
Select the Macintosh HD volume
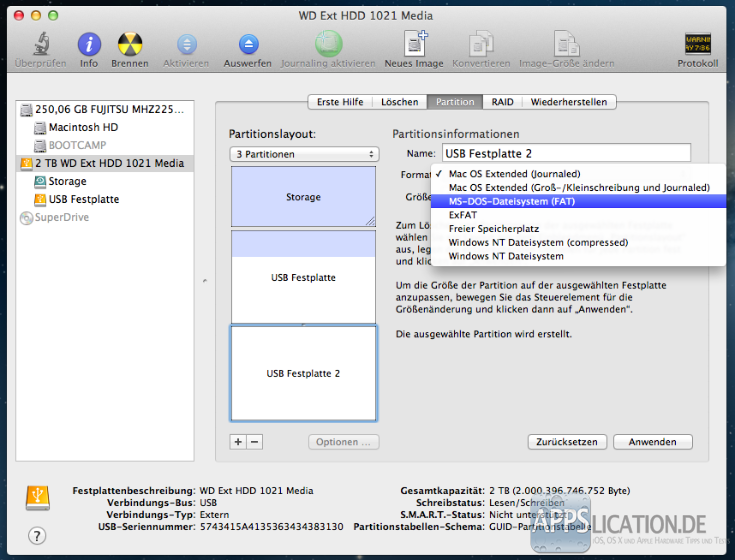pos(105,127)
